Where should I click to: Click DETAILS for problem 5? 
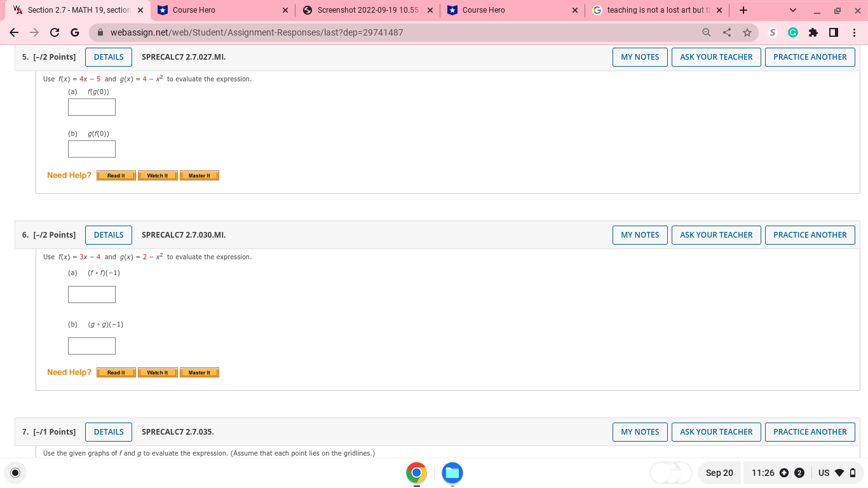click(x=108, y=57)
